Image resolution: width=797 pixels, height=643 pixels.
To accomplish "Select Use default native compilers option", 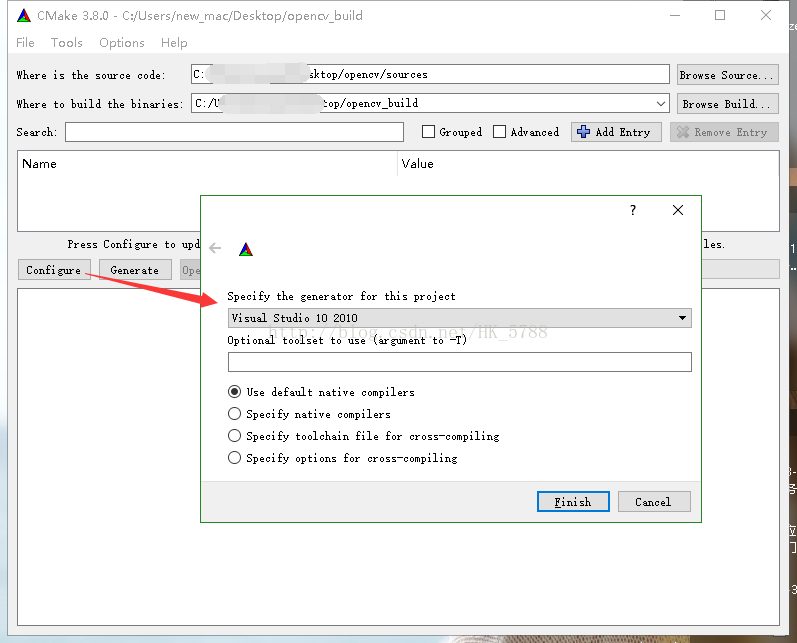I will coord(235,392).
